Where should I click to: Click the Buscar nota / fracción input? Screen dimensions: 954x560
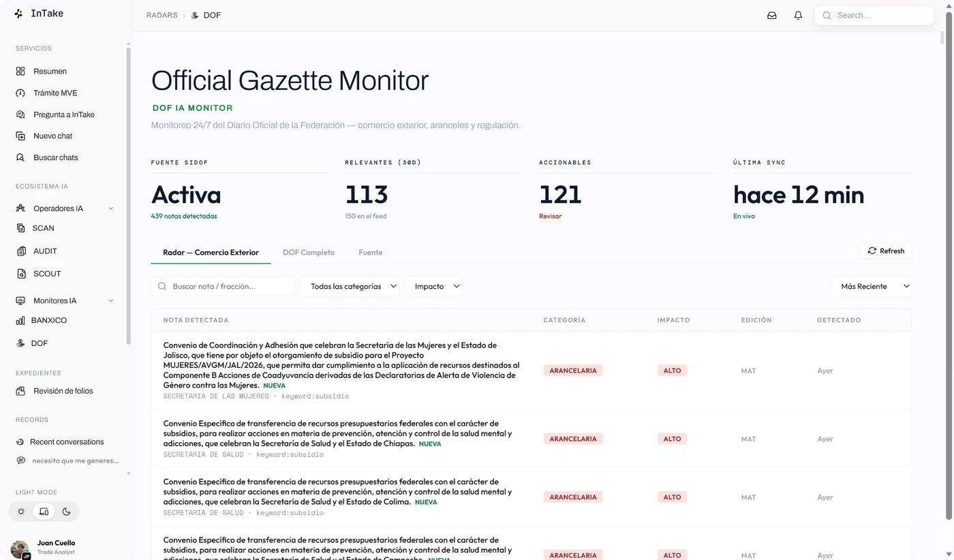223,286
